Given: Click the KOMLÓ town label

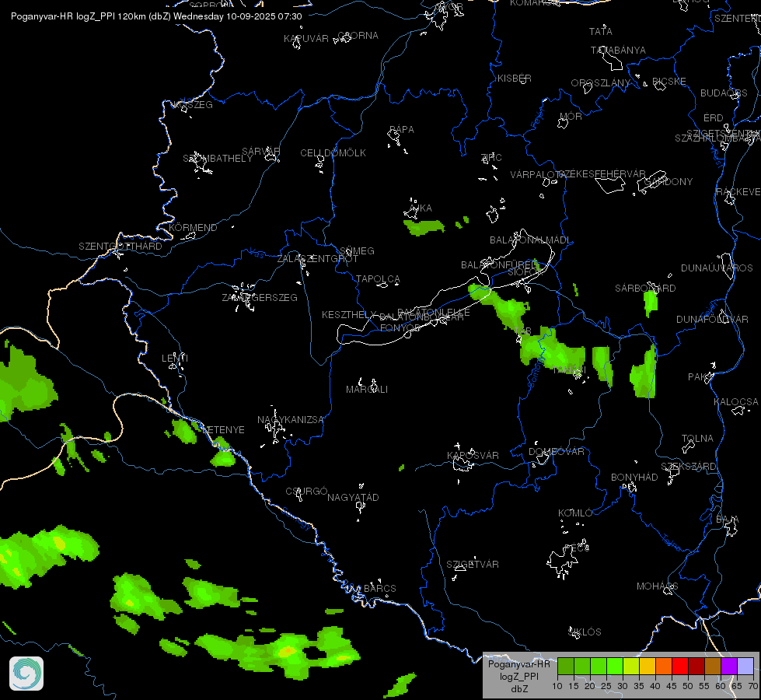Looking at the screenshot, I should [575, 513].
